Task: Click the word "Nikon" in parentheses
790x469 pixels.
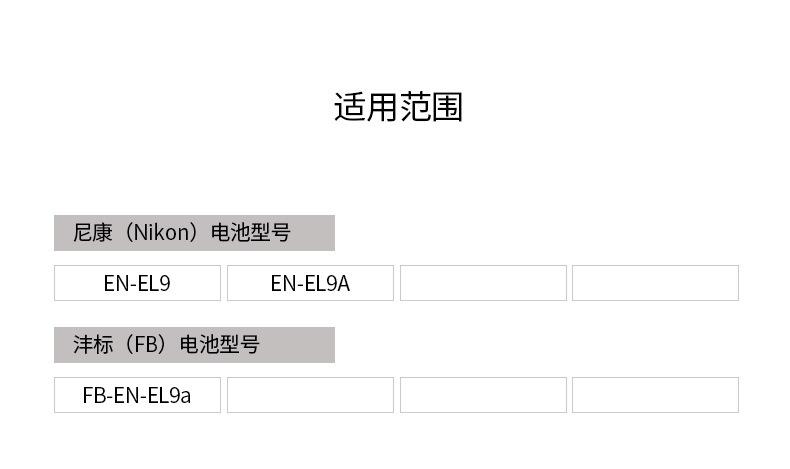Action: 163,233
